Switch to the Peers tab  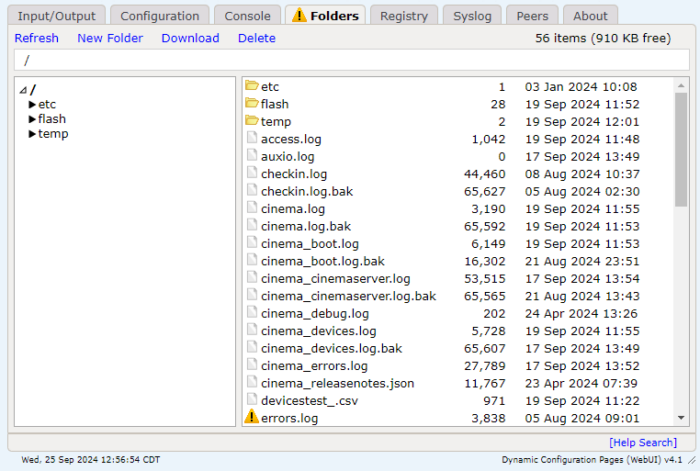click(x=532, y=16)
